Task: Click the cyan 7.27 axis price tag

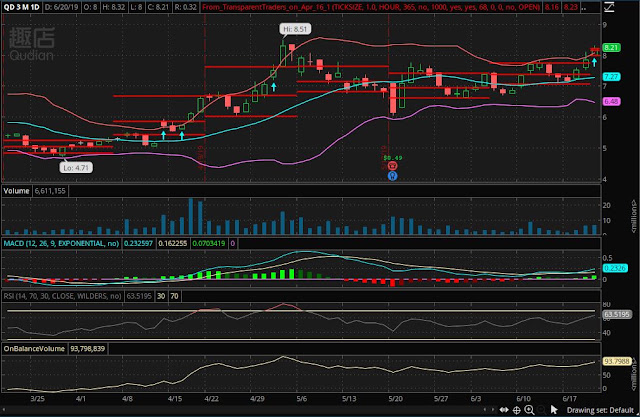Action: (611, 77)
